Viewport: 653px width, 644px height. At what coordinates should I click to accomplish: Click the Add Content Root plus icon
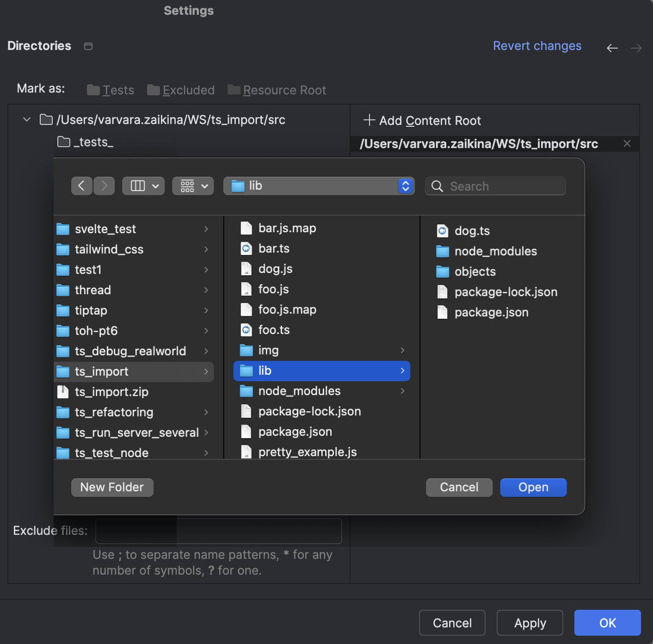(x=369, y=120)
